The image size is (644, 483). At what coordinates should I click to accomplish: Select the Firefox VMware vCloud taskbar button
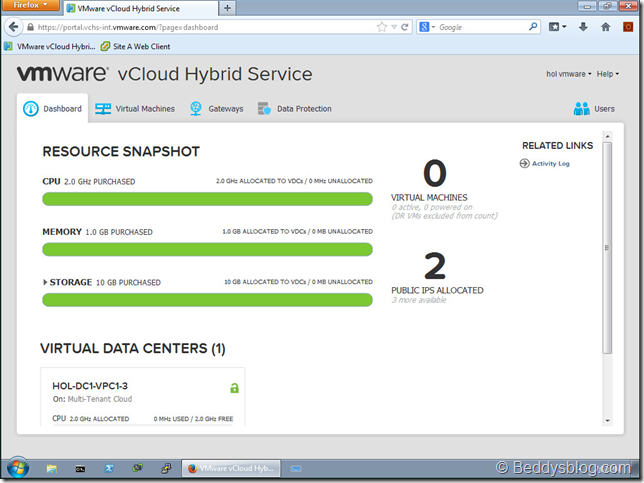231,468
